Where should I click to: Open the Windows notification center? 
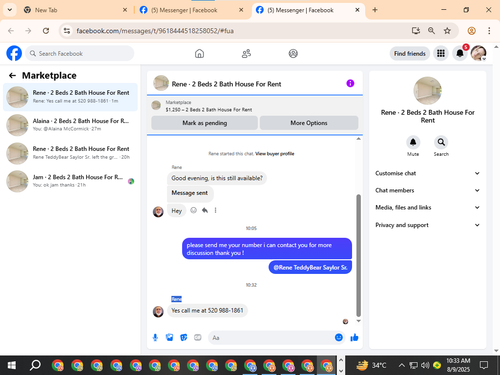point(484,366)
